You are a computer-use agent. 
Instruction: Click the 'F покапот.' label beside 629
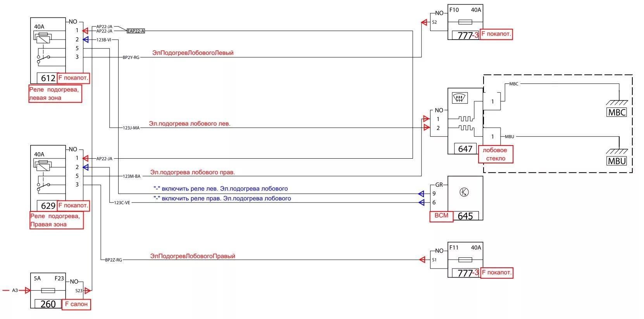pyautogui.click(x=73, y=206)
